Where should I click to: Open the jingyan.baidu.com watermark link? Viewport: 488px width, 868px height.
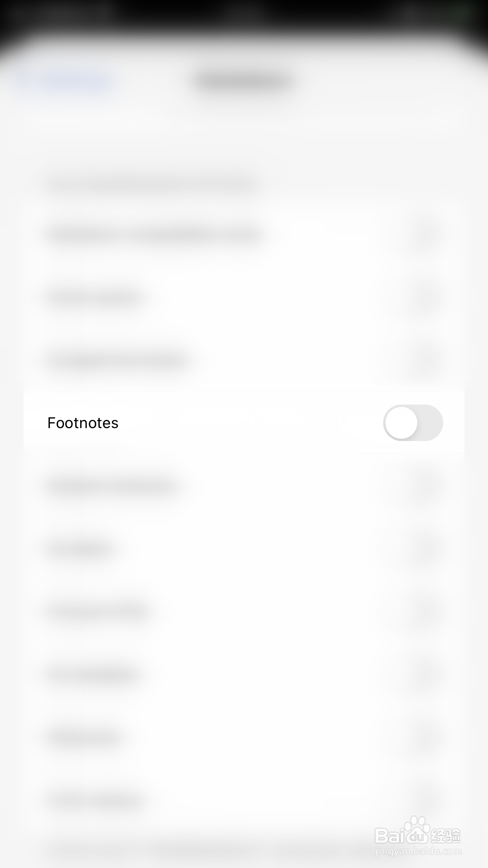(418, 851)
